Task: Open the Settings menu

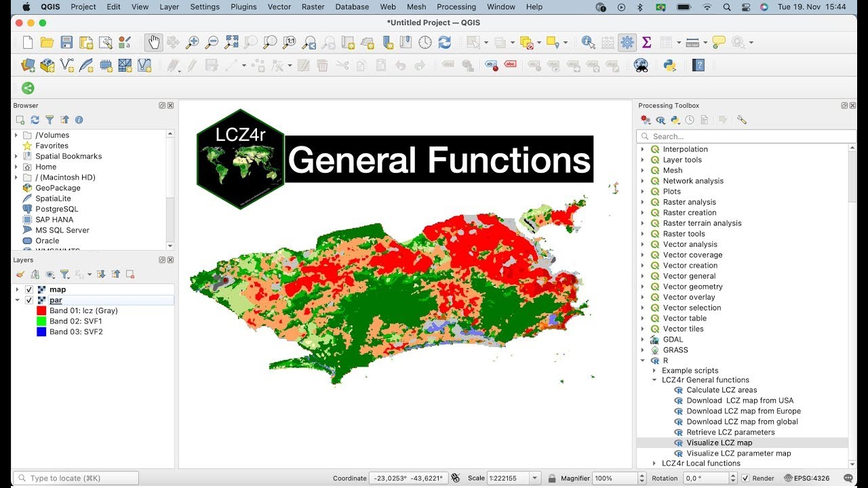Action: tap(205, 7)
